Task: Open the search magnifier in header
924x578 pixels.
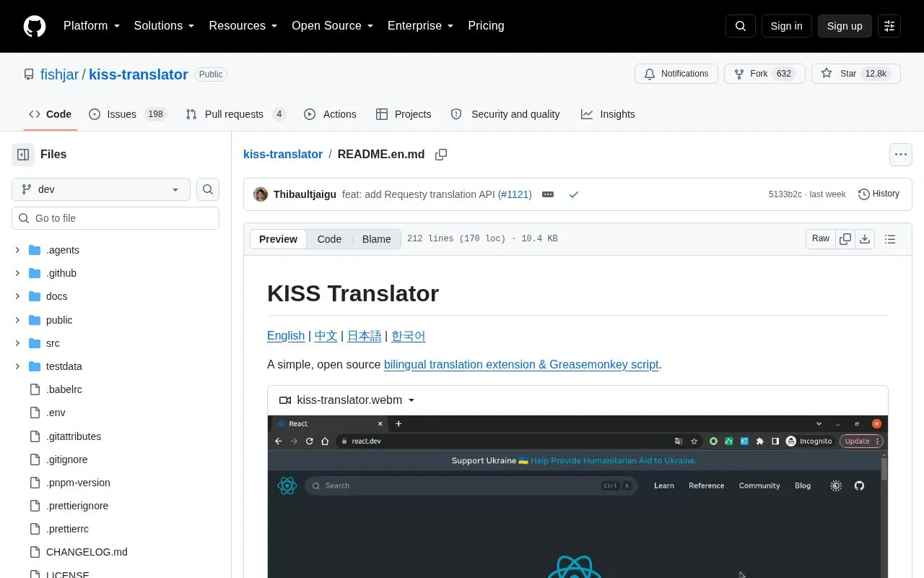Action: pos(741,26)
